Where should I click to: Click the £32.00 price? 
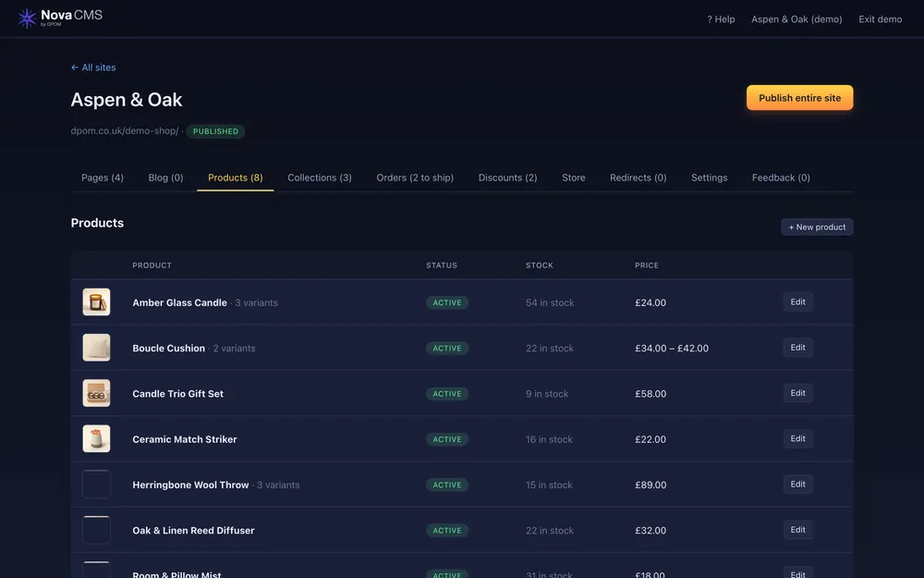point(650,530)
